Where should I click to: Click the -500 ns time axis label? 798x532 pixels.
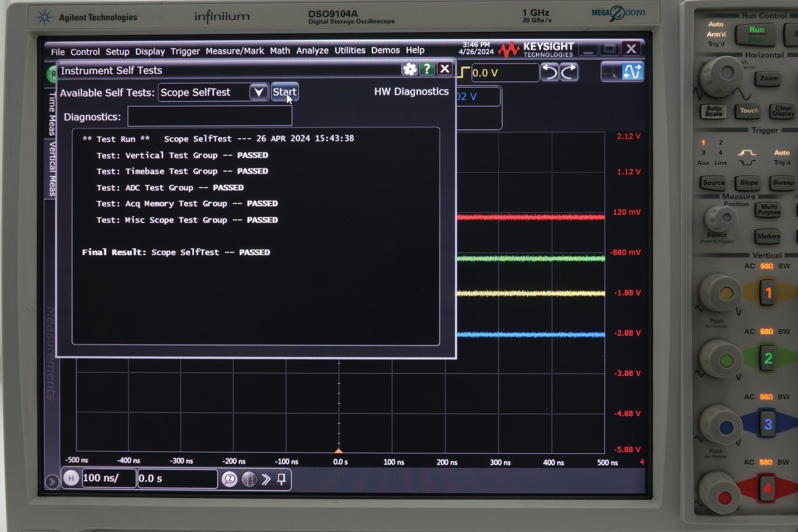[x=77, y=460]
